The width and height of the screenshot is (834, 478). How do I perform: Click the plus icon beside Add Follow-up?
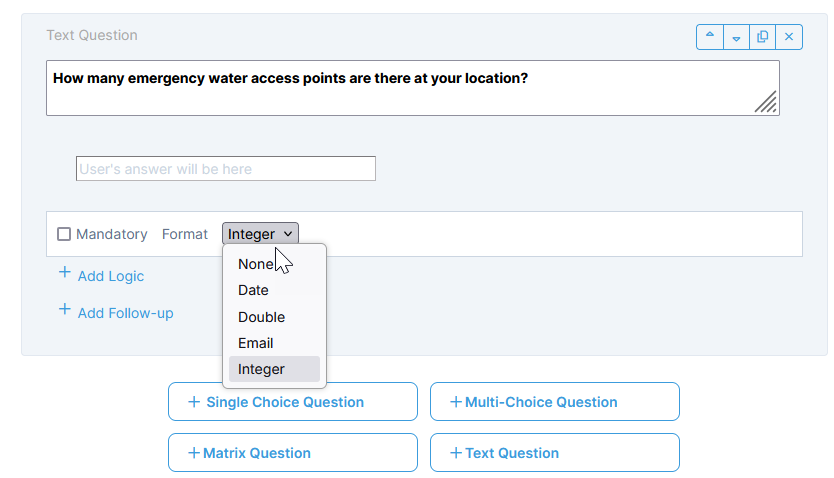click(65, 310)
